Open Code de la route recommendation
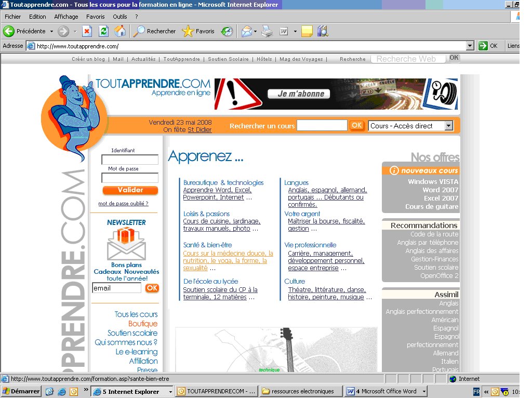Image resolution: width=532 pixels, height=398 pixels. point(434,234)
